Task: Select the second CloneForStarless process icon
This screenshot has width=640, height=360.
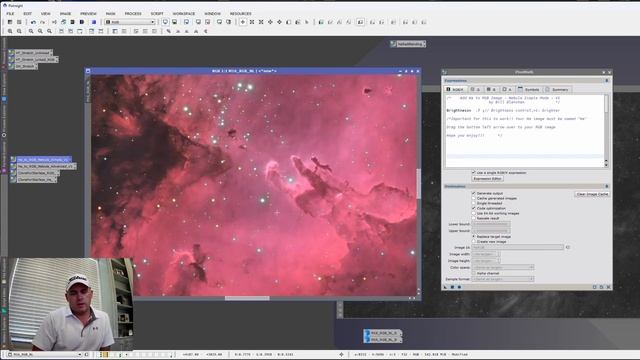Action: [x=34, y=179]
